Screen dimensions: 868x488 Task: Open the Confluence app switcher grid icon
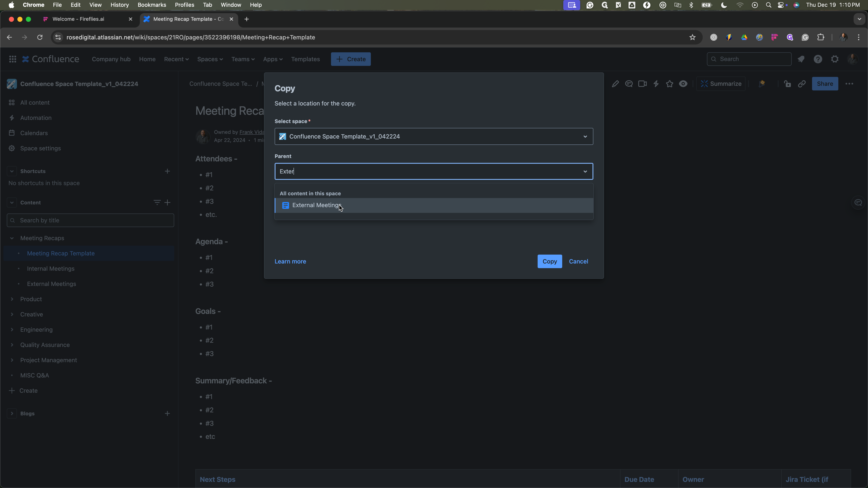[x=13, y=59]
